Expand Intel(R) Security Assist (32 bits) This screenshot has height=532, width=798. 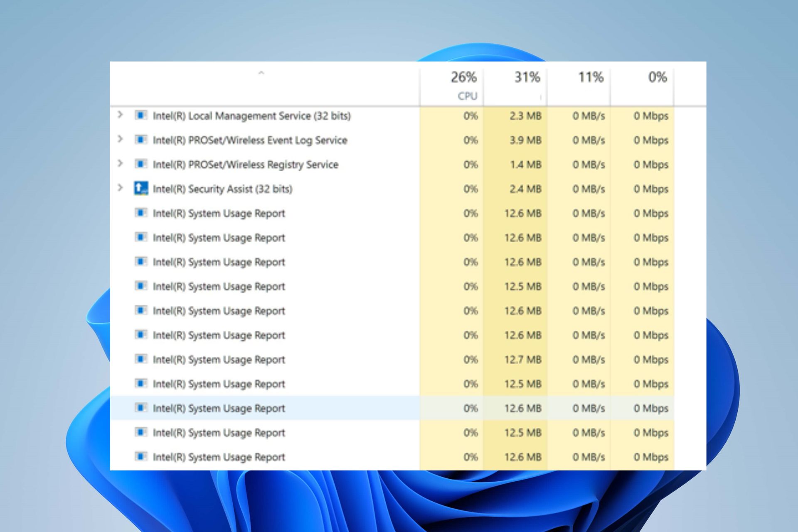(120, 188)
